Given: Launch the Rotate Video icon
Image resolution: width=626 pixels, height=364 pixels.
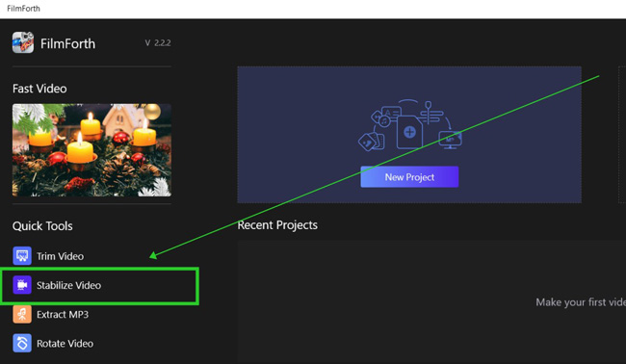Looking at the screenshot, I should [x=22, y=343].
